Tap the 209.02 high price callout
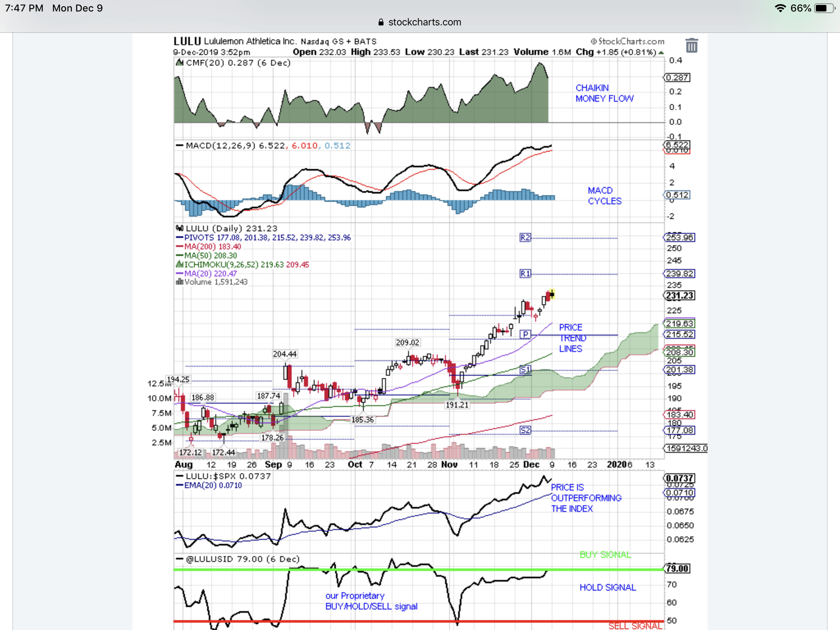 407,342
